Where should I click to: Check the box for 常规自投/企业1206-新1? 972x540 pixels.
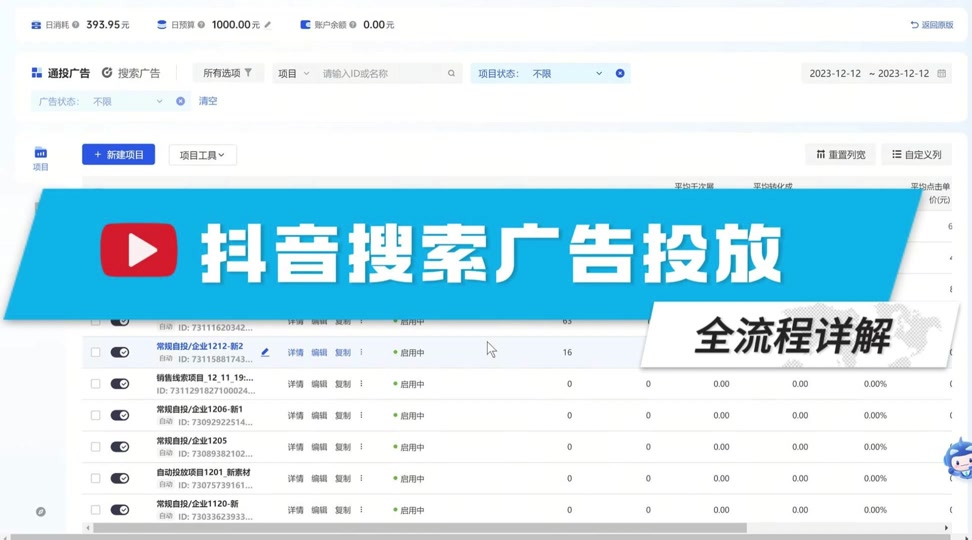[x=95, y=415]
